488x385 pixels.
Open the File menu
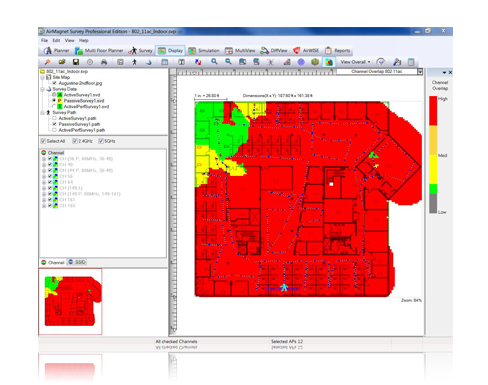[44, 40]
